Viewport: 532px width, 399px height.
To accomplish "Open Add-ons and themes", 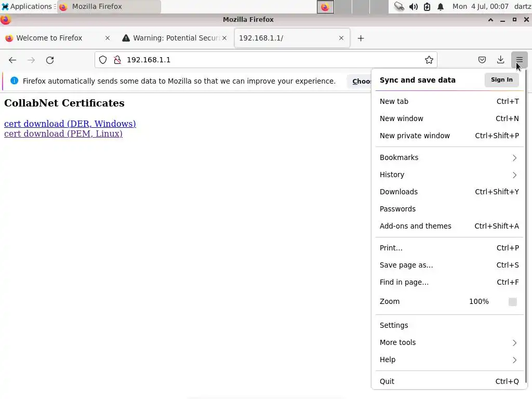I will coord(449,226).
